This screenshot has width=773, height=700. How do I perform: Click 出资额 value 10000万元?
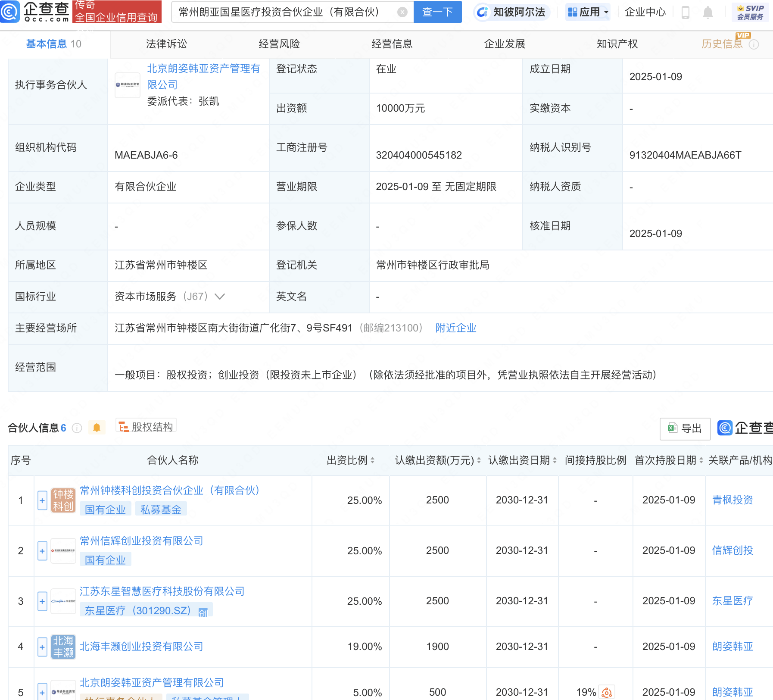400,108
